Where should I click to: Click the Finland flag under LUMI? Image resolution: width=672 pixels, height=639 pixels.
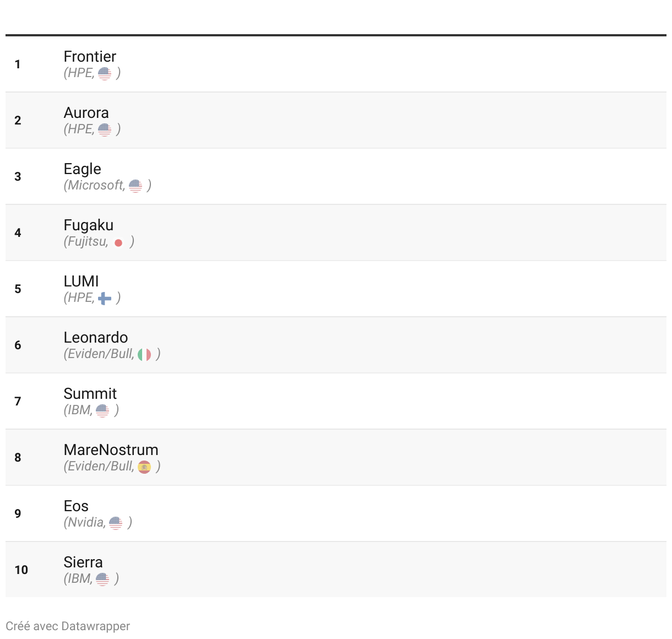pos(105,299)
